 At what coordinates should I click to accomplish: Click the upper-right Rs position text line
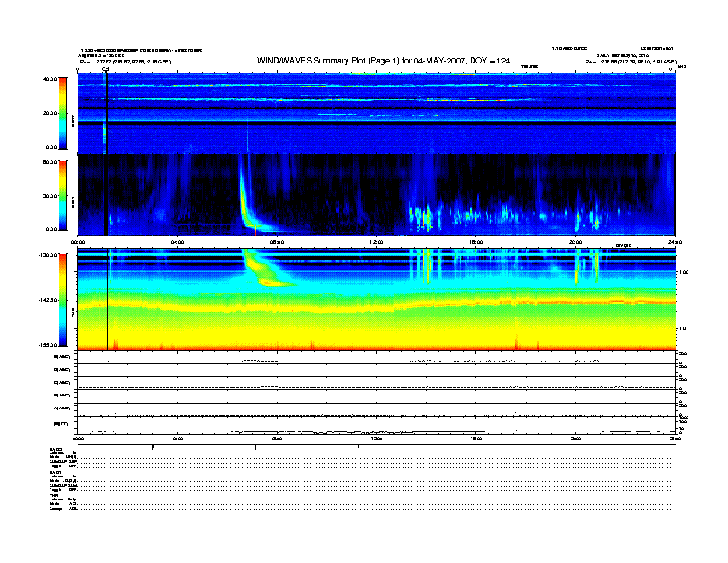point(631,62)
